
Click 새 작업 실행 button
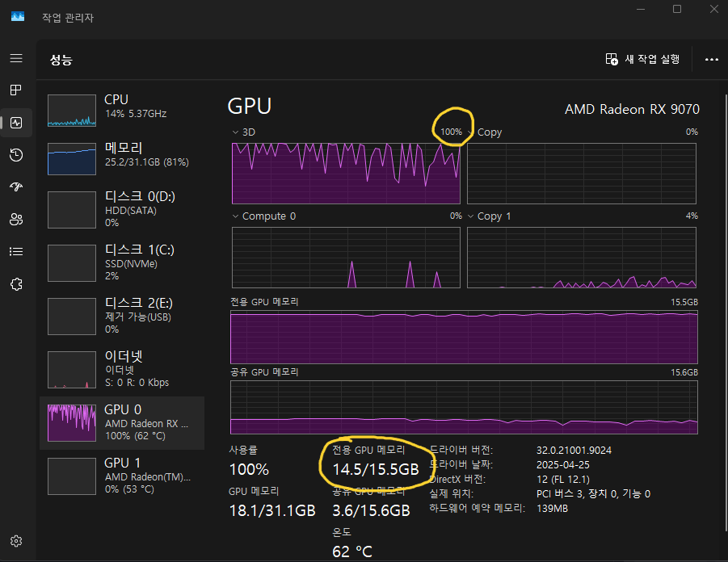pos(642,59)
